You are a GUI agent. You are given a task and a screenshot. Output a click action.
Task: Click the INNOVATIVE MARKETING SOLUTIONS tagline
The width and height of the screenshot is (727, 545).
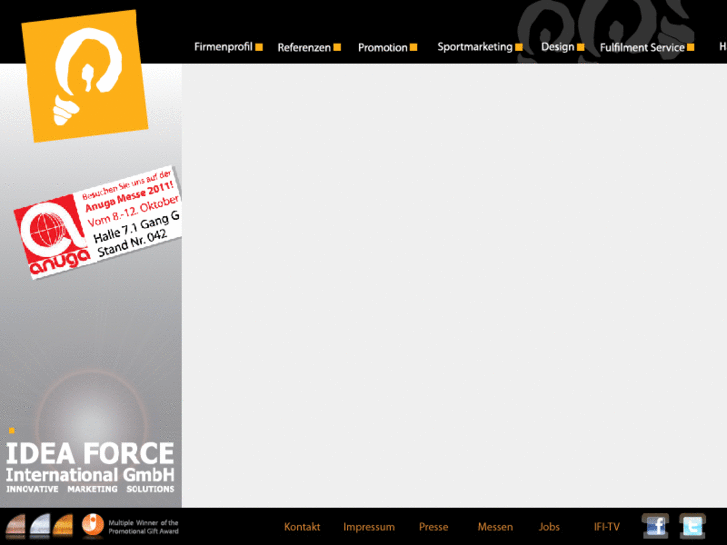(x=90, y=489)
